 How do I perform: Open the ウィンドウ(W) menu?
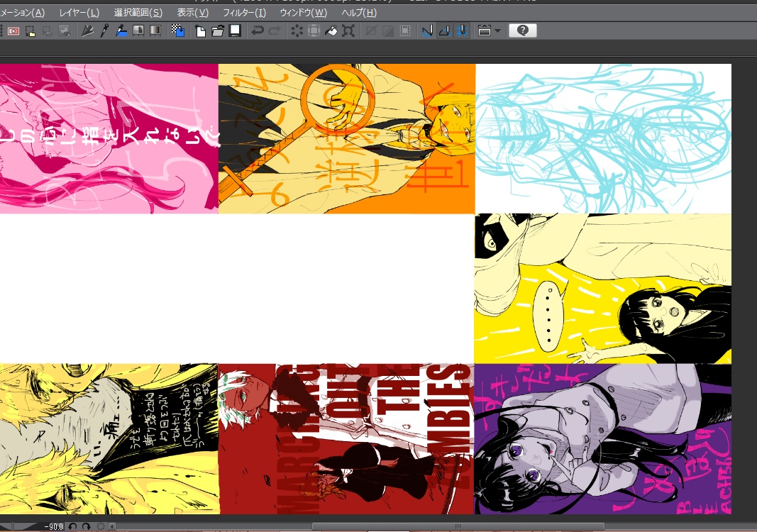click(x=303, y=13)
